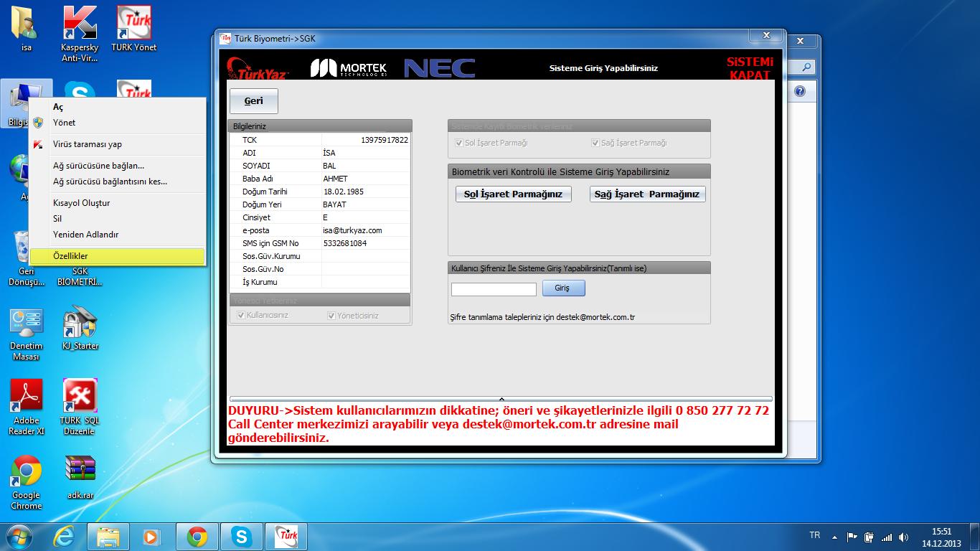Click the TCK value 13975917822

tap(385, 140)
